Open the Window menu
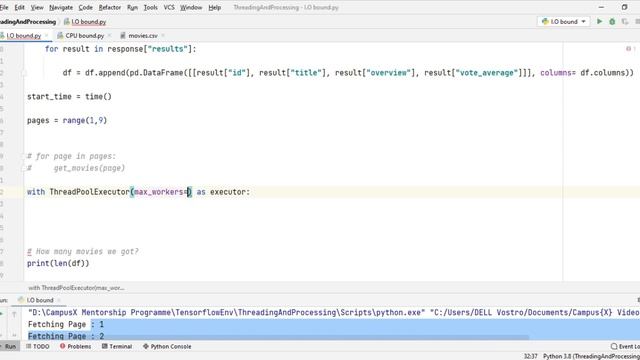The width and height of the screenshot is (640, 360). coord(191,7)
